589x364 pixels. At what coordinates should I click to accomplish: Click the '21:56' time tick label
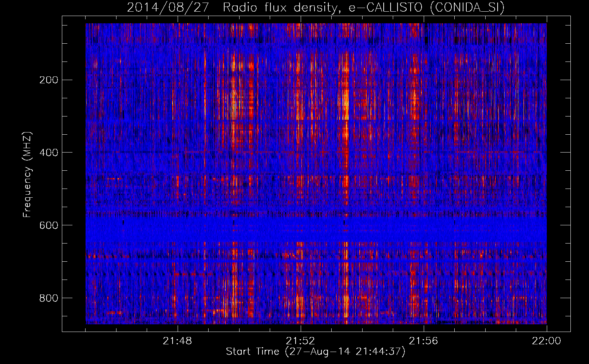(x=424, y=341)
